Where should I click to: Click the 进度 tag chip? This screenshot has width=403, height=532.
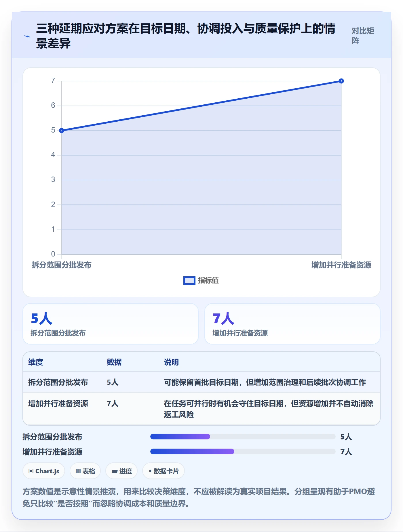pos(121,471)
